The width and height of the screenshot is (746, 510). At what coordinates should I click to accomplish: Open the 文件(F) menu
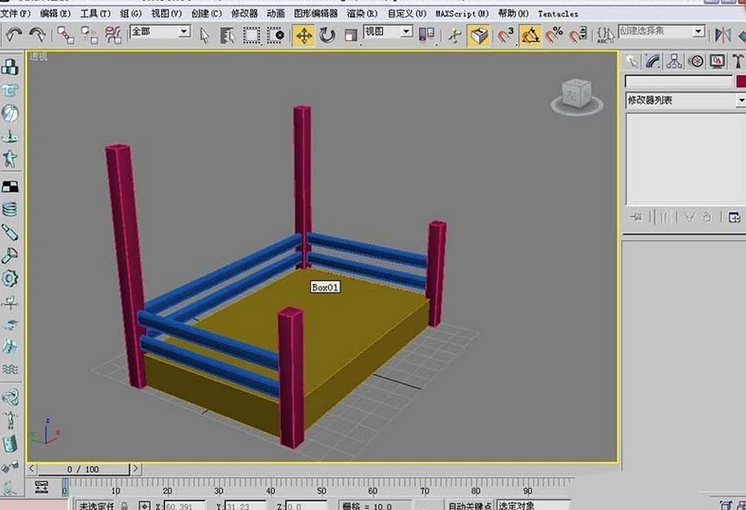(x=15, y=13)
